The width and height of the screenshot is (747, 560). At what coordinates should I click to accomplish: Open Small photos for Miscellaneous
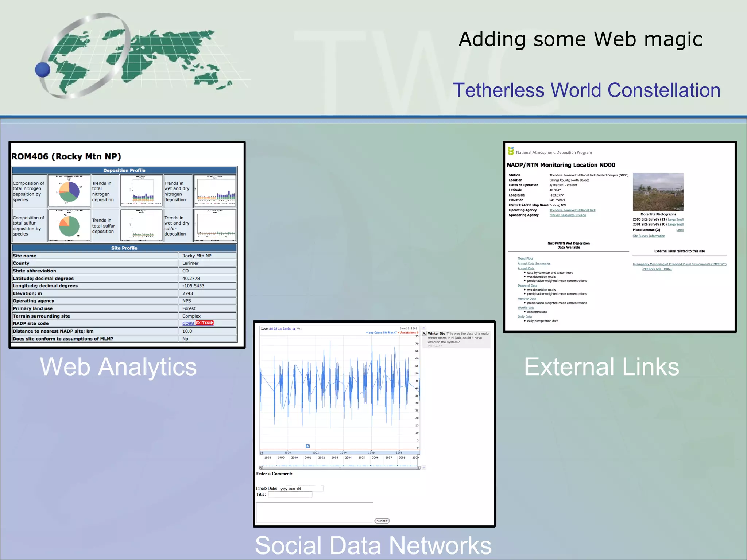[680, 230]
